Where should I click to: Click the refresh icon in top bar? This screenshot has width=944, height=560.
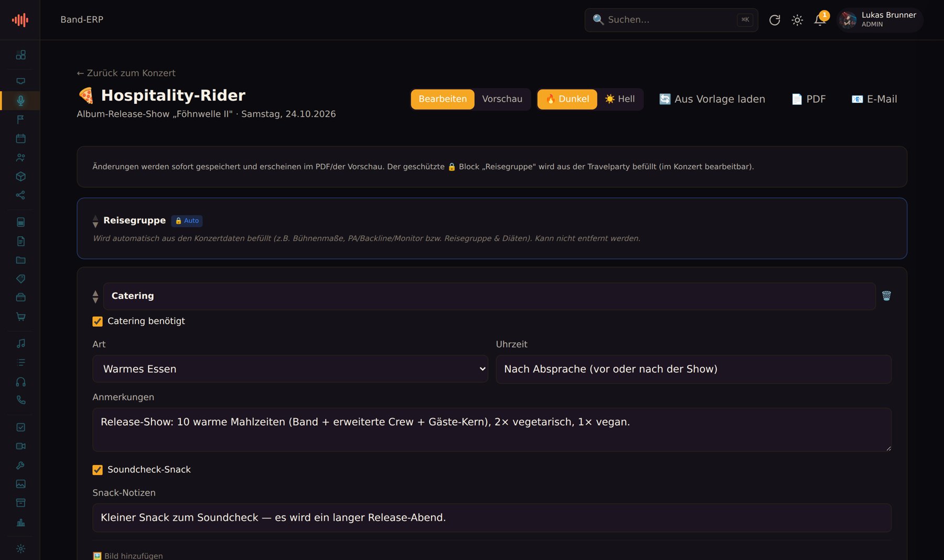click(x=775, y=20)
